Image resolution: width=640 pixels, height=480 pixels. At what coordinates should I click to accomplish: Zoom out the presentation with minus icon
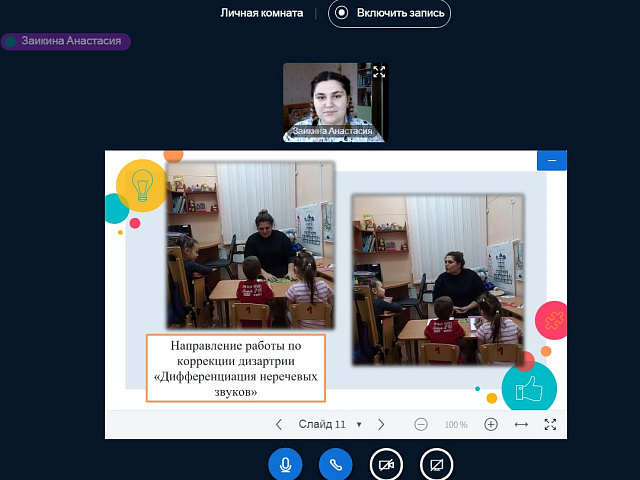tap(421, 424)
